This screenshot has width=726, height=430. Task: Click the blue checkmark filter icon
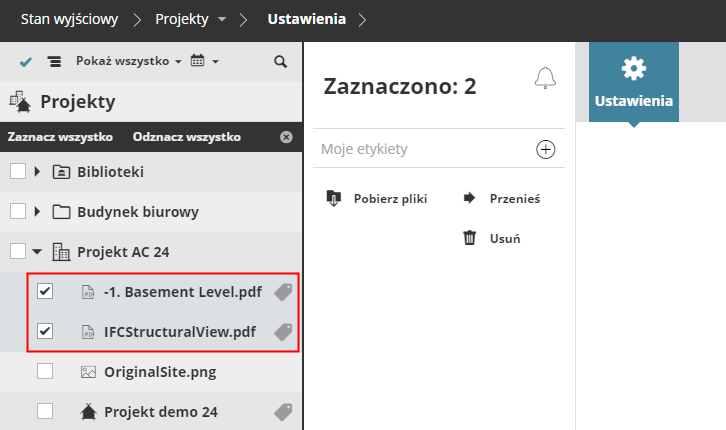click(26, 61)
